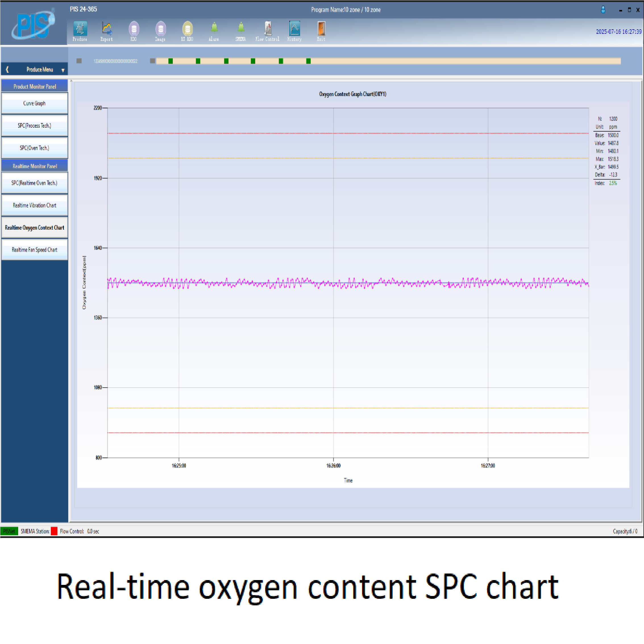This screenshot has width=644, height=644.
Task: Collapse sidebar with left chevron
Action: 7,70
